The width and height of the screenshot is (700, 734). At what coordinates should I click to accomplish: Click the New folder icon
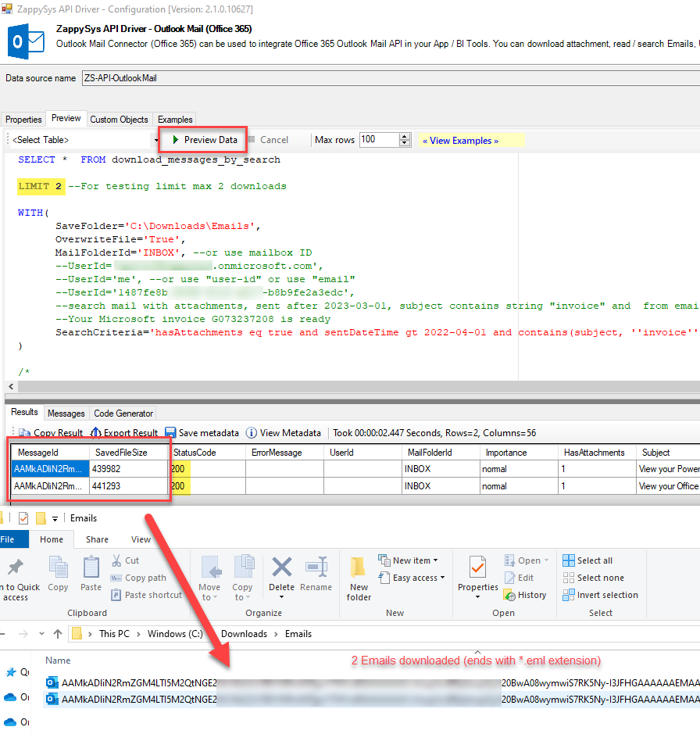click(x=359, y=568)
